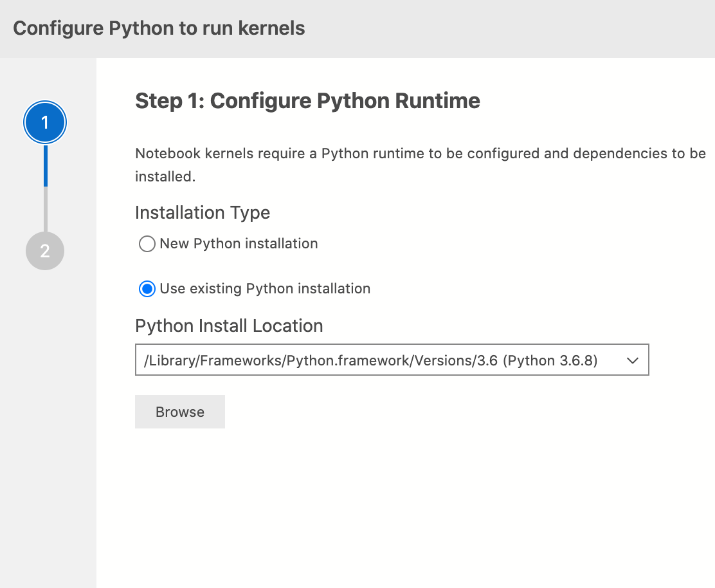
Task: Collapse the install location dropdown list
Action: 633,360
